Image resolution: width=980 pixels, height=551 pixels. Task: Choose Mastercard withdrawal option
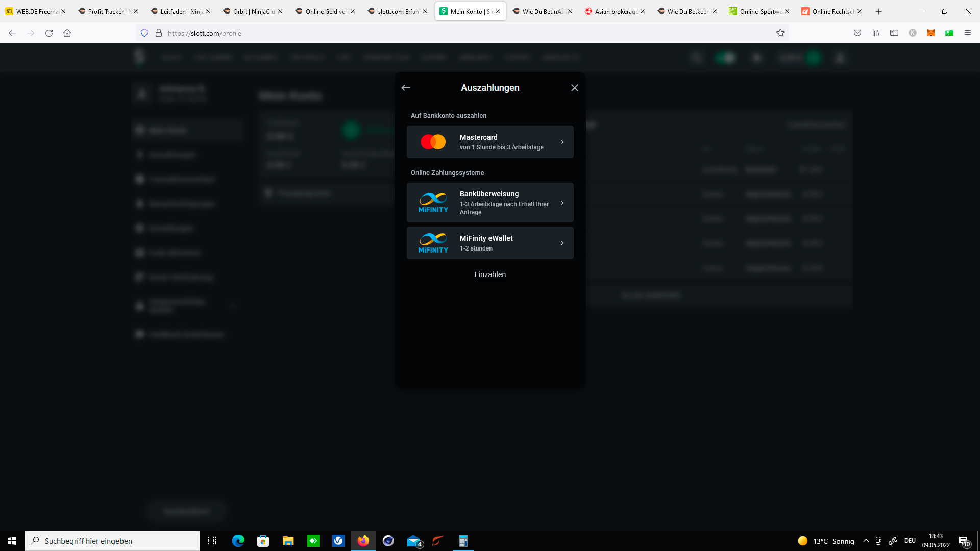490,142
